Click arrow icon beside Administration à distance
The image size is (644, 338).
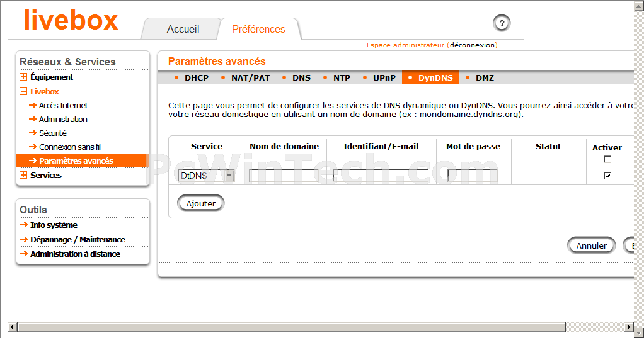click(24, 254)
